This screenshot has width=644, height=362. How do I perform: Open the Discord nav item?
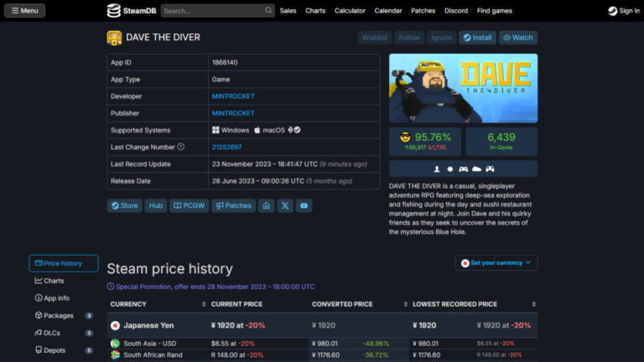point(456,11)
